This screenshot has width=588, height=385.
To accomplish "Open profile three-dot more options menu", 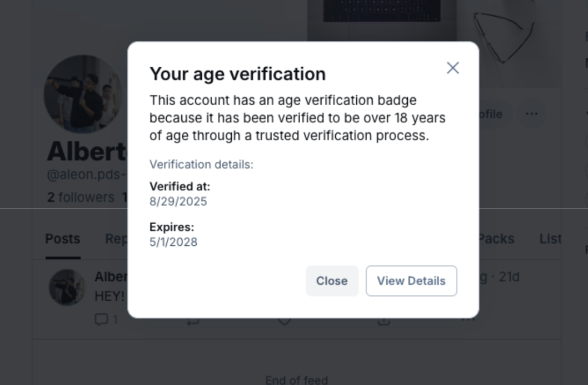I will (x=531, y=114).
